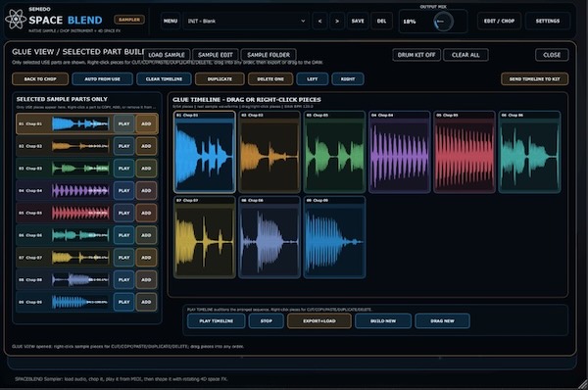Viewport: 588px width, 390px height.
Task: Click BUILD NEW button
Action: (x=383, y=321)
